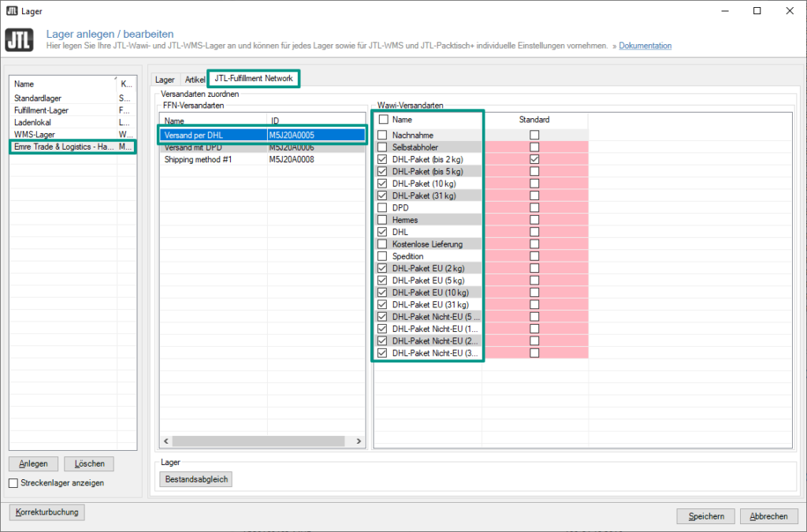Enable the Nachnahme checkbox
This screenshot has height=532, width=807.
(x=382, y=135)
